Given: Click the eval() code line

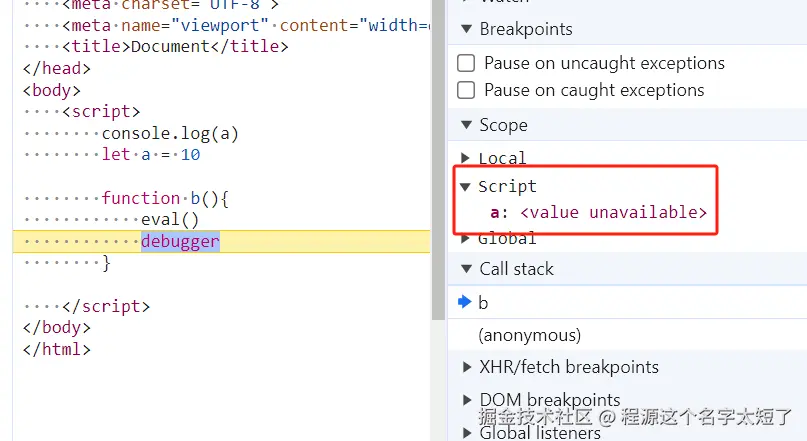Looking at the screenshot, I should tap(170, 220).
